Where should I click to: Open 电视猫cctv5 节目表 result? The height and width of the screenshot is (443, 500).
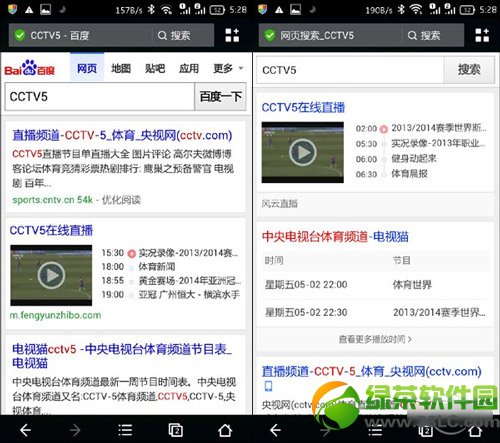point(122,356)
